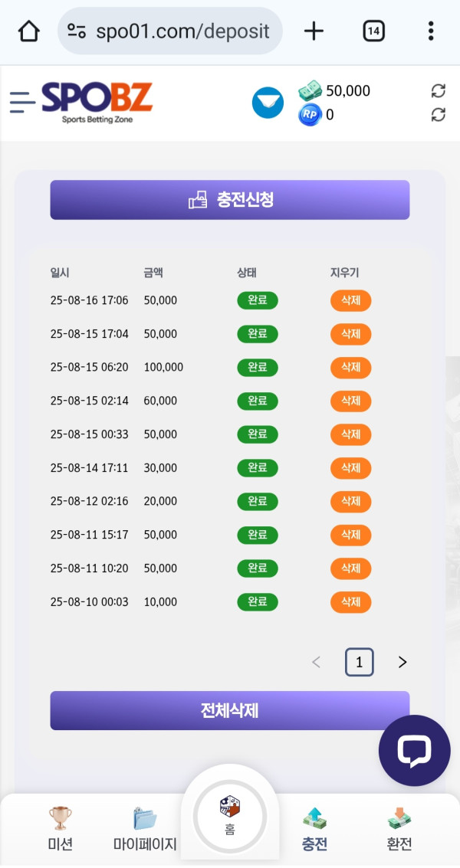Click the 충전신청 deposit request button

(230, 200)
